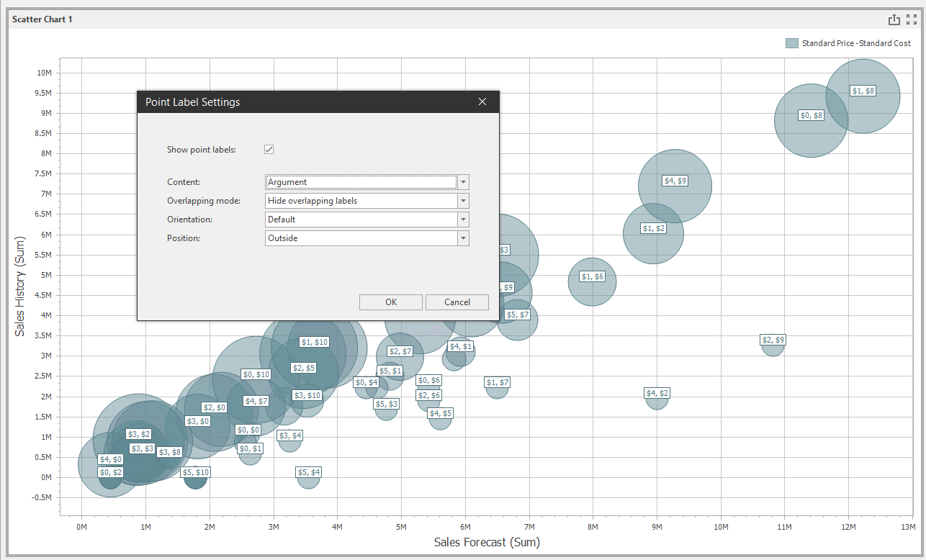This screenshot has width=926, height=560.
Task: Click the $1, $10 point label
Action: coord(315,343)
